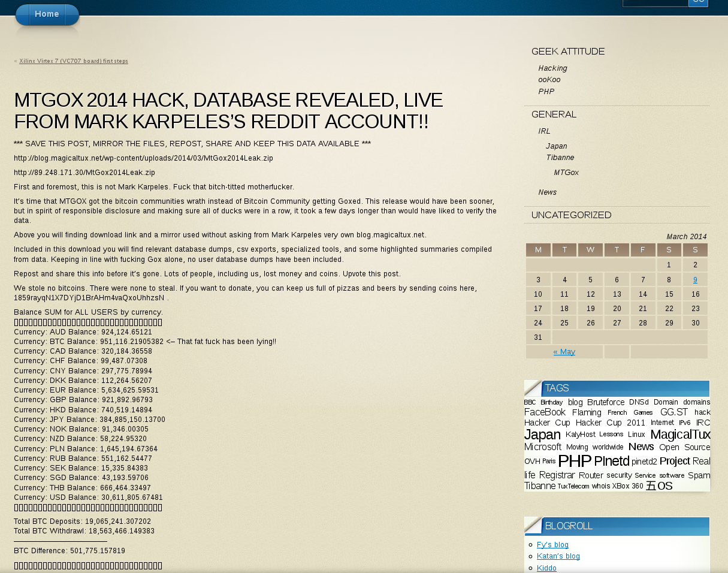Screen dimensions: 728x573
Task: Open the security tag
Action: pyautogui.click(x=619, y=475)
